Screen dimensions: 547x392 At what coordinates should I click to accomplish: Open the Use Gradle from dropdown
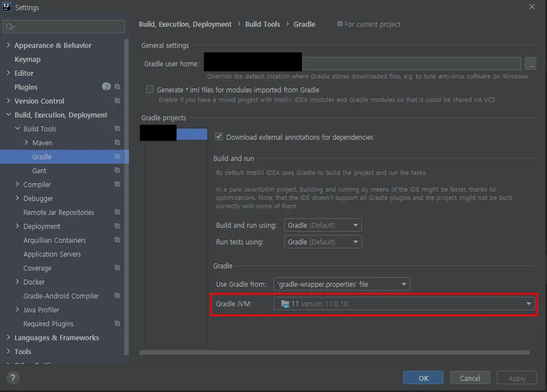[x=342, y=284]
